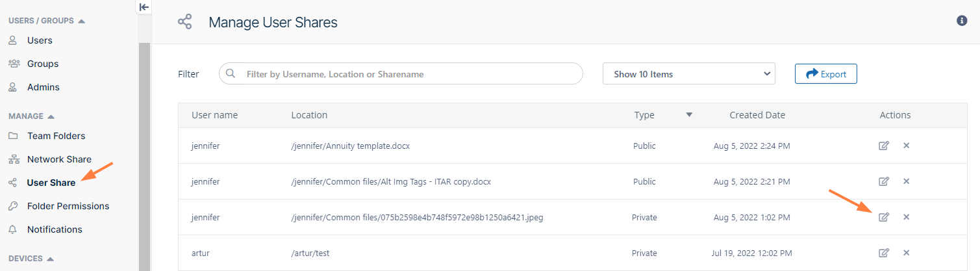Sort the table by Type column arrow
The image size is (980, 271).
[x=689, y=115]
